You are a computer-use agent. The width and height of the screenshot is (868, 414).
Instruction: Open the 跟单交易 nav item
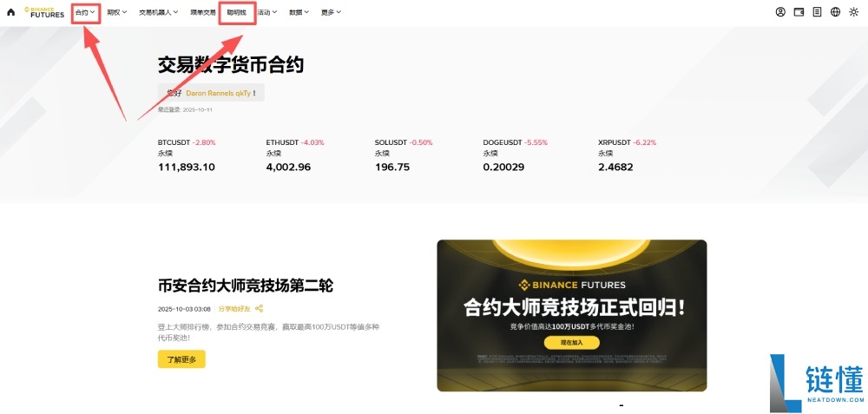pyautogui.click(x=202, y=12)
